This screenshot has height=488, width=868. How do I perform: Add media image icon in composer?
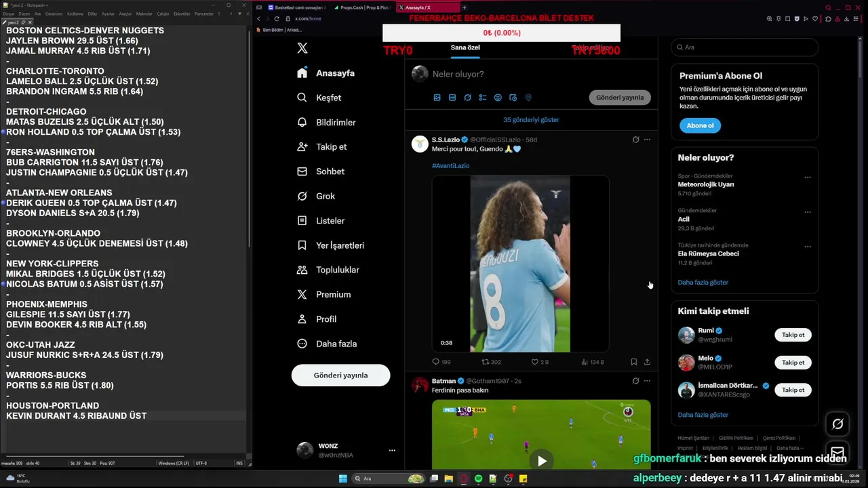coord(437,98)
